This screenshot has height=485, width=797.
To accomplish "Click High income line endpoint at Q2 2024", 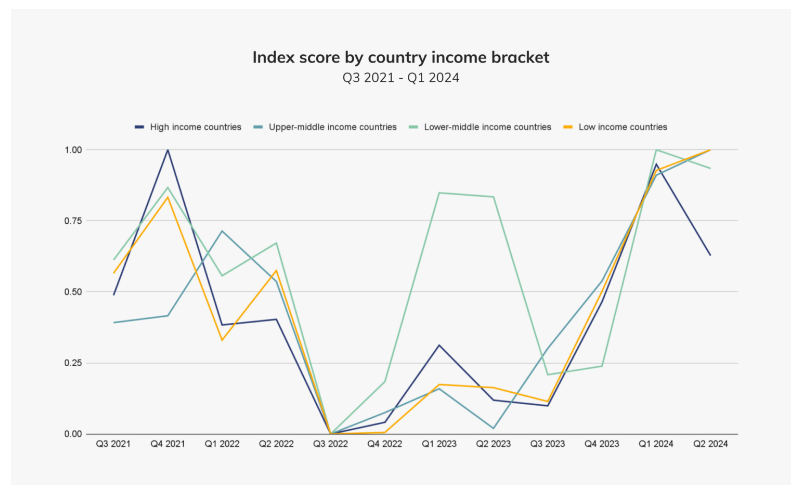I will tap(711, 255).
